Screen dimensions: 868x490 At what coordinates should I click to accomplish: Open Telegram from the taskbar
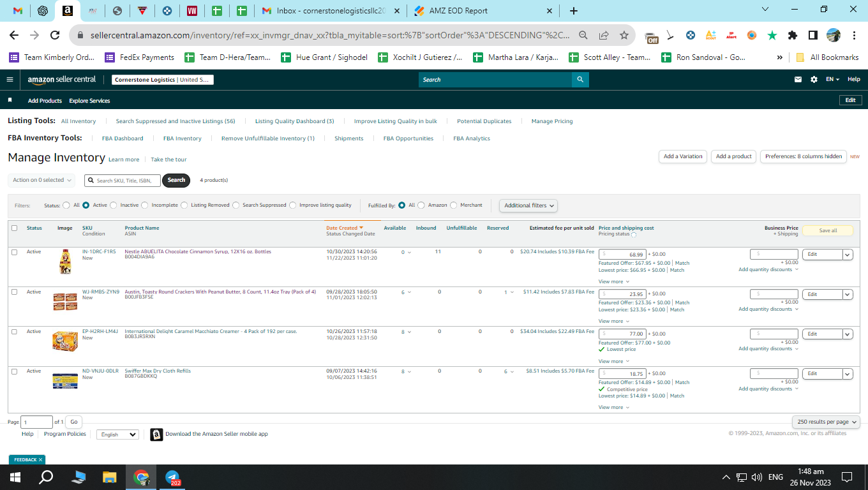173,477
